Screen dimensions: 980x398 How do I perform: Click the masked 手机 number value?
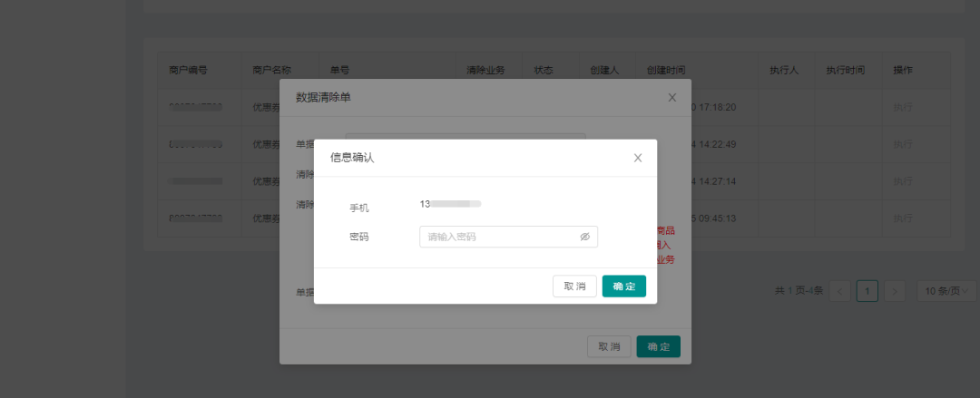[x=451, y=204]
